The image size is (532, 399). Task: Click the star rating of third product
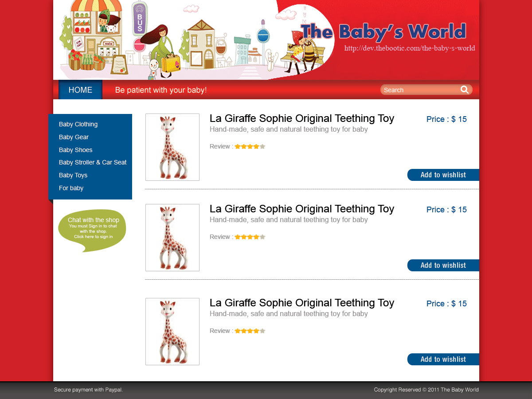(250, 331)
